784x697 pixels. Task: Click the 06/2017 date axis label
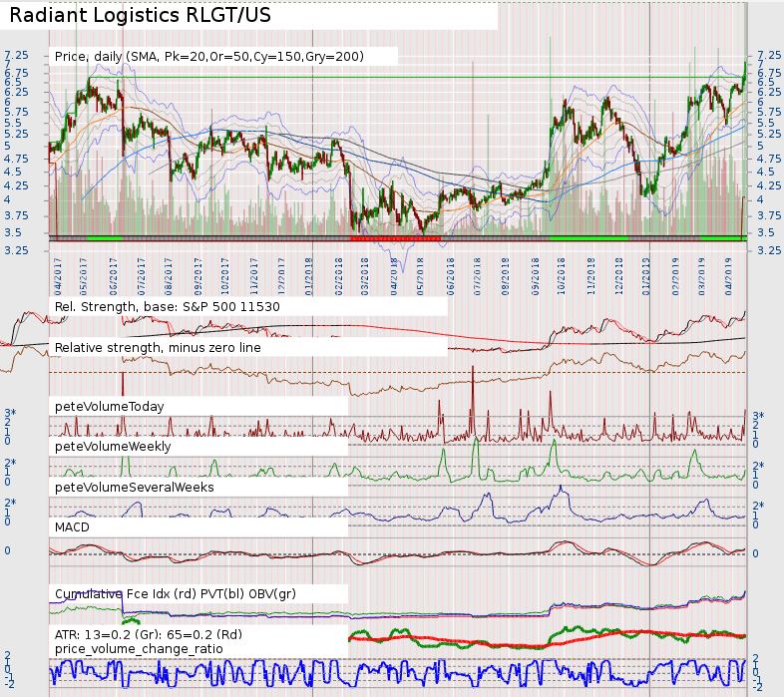(114, 276)
